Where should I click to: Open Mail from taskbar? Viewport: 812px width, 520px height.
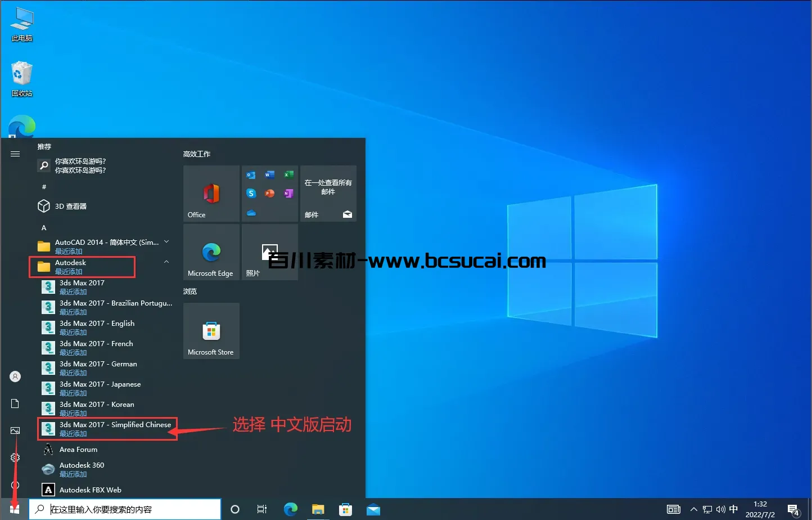tap(373, 509)
